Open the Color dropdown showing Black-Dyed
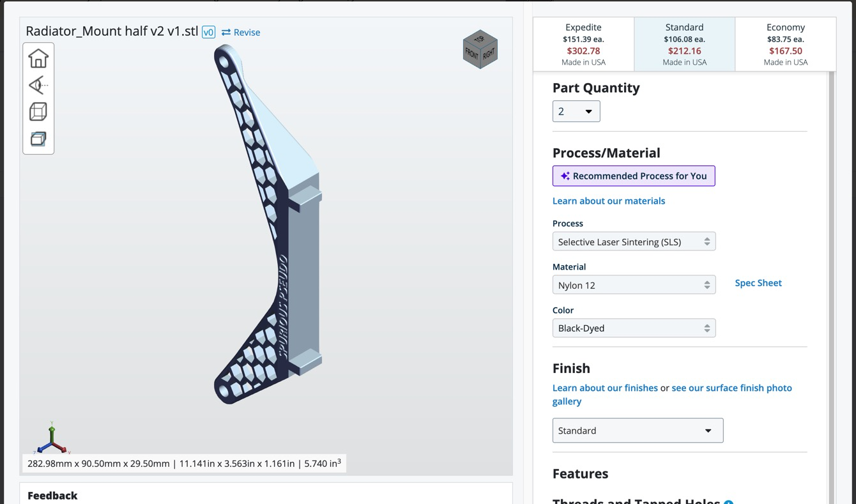The image size is (856, 504). pyautogui.click(x=634, y=328)
